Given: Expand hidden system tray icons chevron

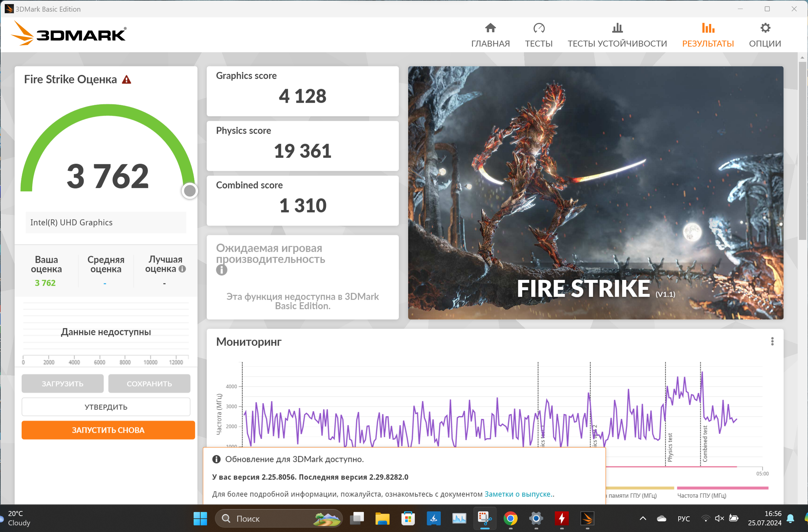Looking at the screenshot, I should tap(643, 518).
